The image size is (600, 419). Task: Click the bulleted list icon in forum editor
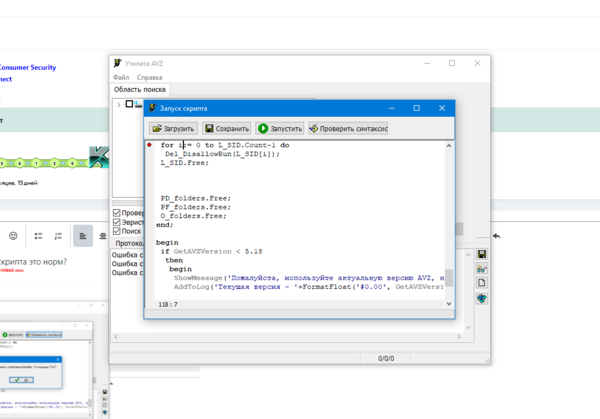38,236
